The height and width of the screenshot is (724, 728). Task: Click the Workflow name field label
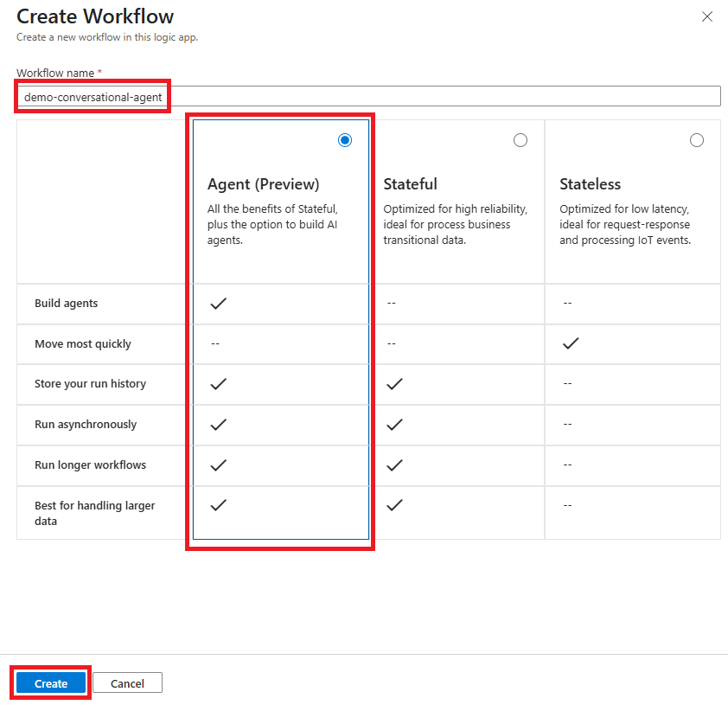point(55,74)
